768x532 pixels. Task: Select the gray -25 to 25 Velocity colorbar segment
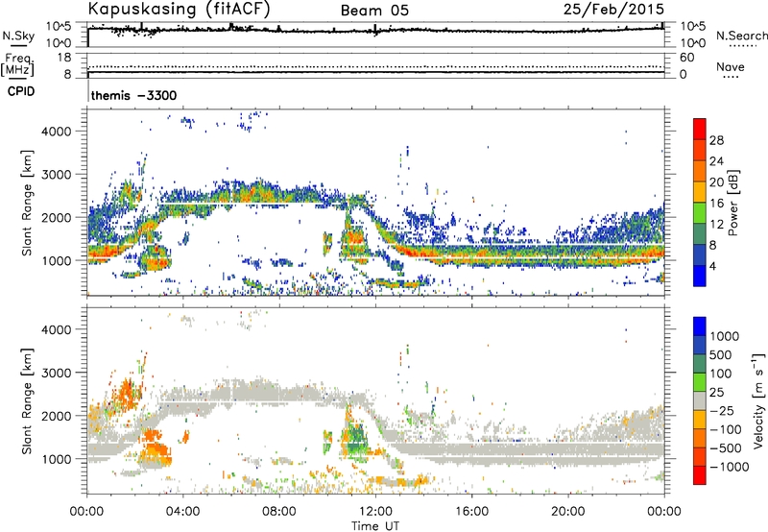pyautogui.click(x=700, y=400)
